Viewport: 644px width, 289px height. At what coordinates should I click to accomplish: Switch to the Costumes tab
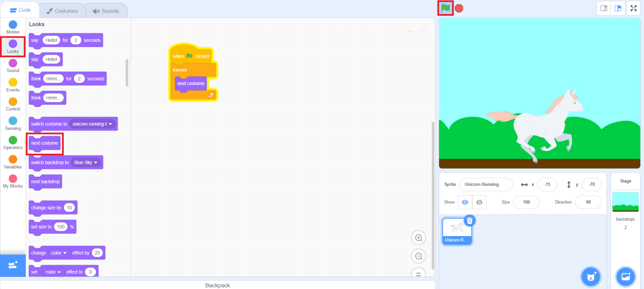click(x=62, y=11)
